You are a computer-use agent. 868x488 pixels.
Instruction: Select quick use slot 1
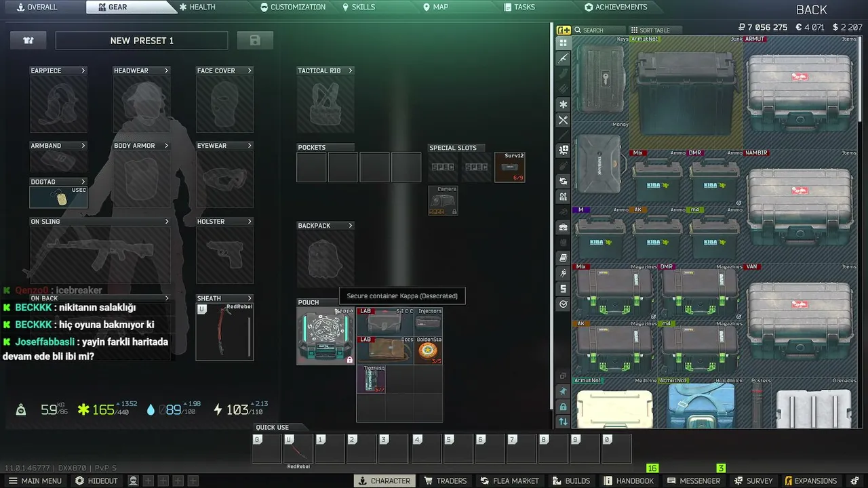[330, 449]
